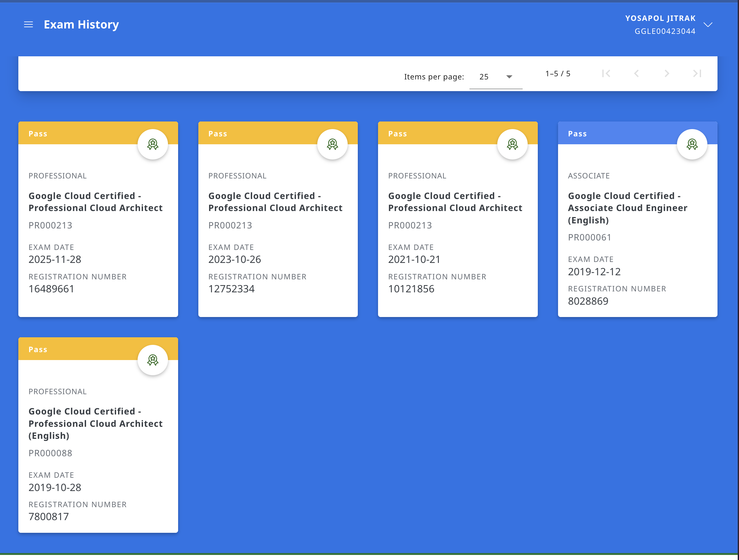Click Professional Cloud Architect (English) title
Viewport: 739px width, 560px height.
point(95,423)
